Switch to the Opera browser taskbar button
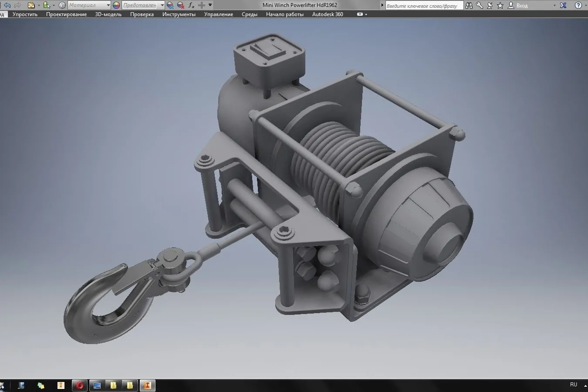Viewport: 588px width, 392px height. pos(80,385)
